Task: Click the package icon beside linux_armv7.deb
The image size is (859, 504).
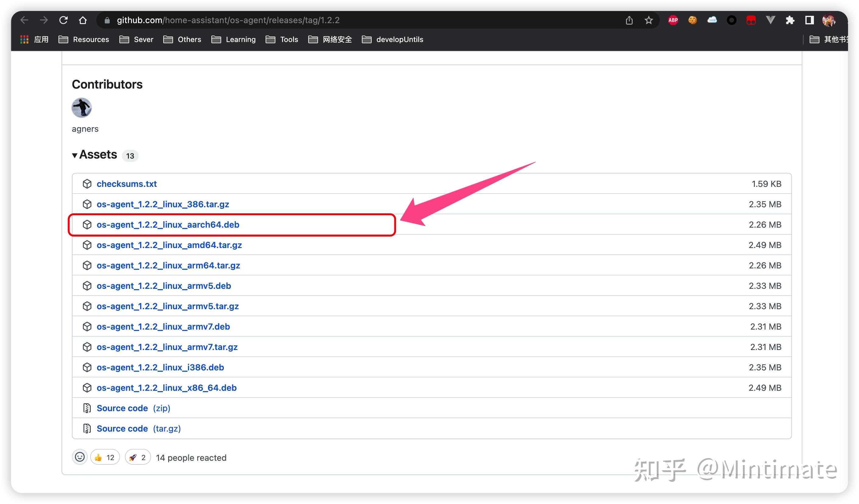Action: coord(87,327)
